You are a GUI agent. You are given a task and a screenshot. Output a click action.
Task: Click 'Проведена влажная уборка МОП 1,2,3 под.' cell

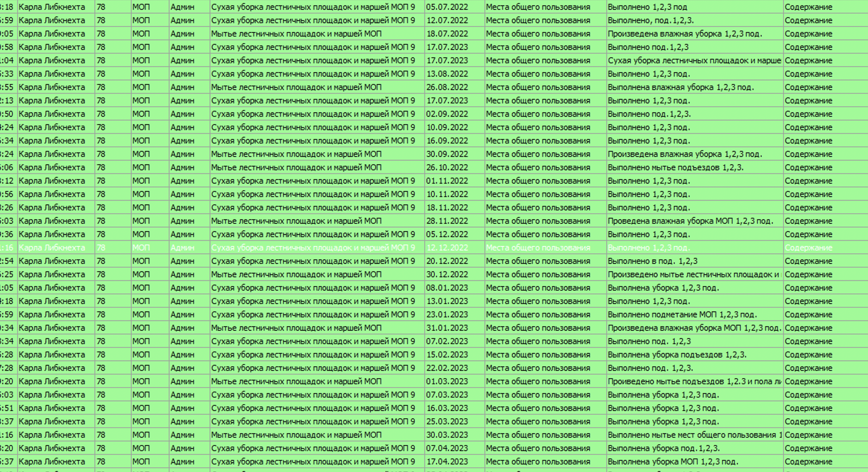click(x=690, y=221)
